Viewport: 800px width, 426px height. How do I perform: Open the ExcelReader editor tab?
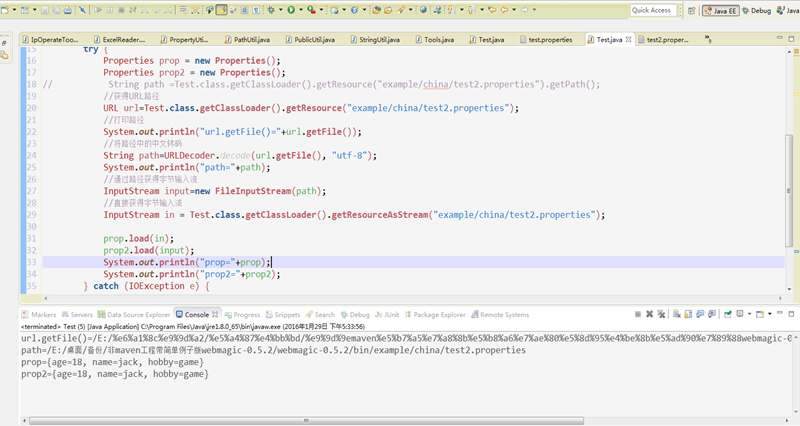tap(119, 39)
